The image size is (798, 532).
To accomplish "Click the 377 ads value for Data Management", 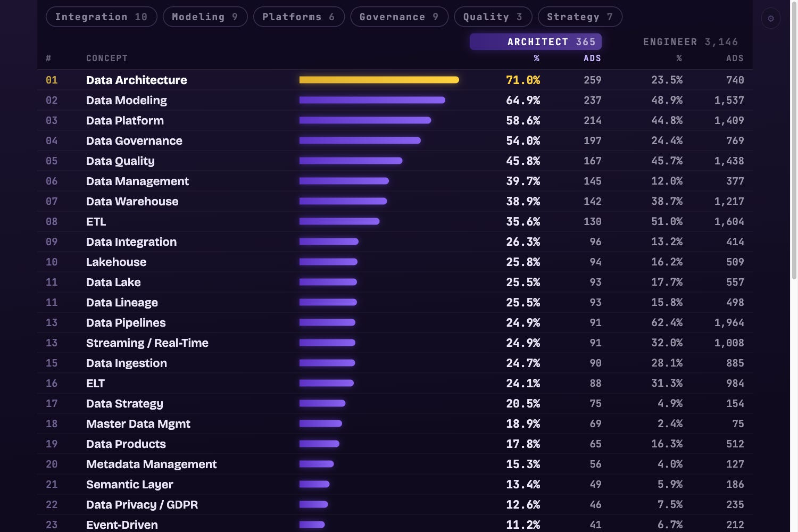I will (x=735, y=181).
